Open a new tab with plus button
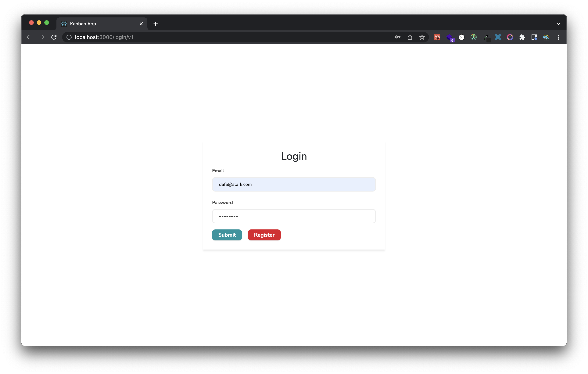This screenshot has width=588, height=374. pos(156,24)
